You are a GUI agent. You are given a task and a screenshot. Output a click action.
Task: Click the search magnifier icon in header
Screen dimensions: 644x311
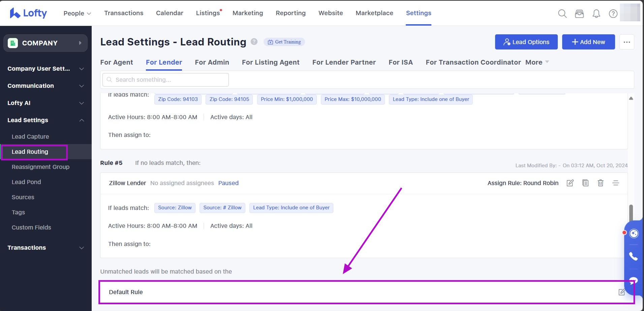(x=562, y=13)
